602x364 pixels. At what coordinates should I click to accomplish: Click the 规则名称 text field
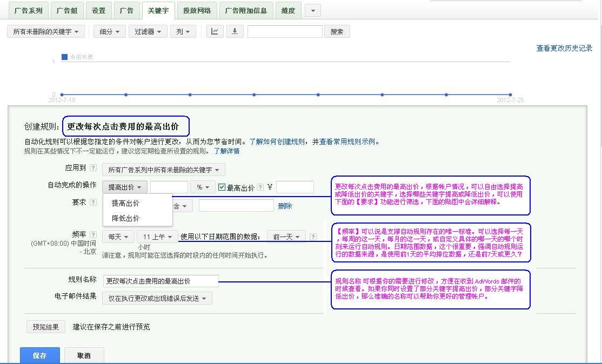(160, 281)
